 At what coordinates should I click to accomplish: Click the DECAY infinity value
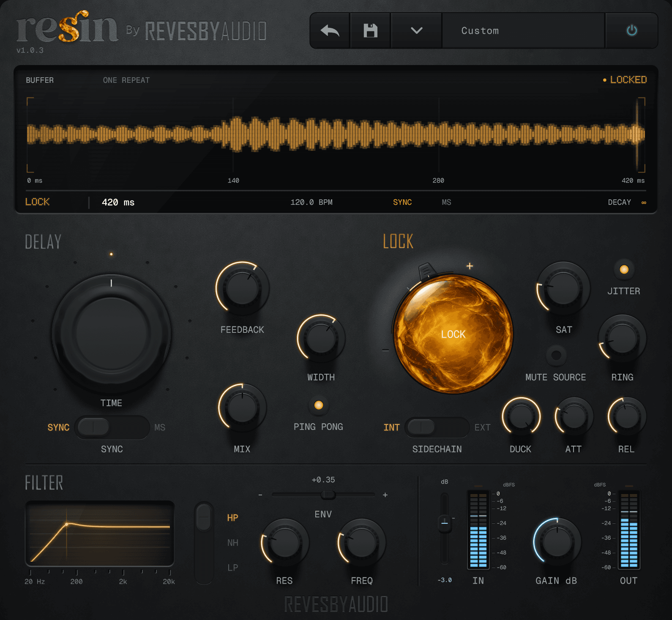(644, 202)
